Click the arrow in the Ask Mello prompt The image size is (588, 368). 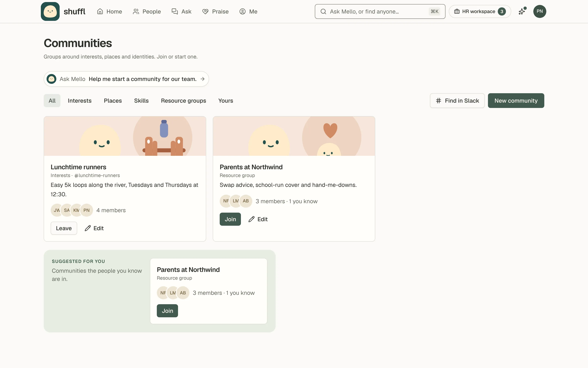pyautogui.click(x=202, y=79)
